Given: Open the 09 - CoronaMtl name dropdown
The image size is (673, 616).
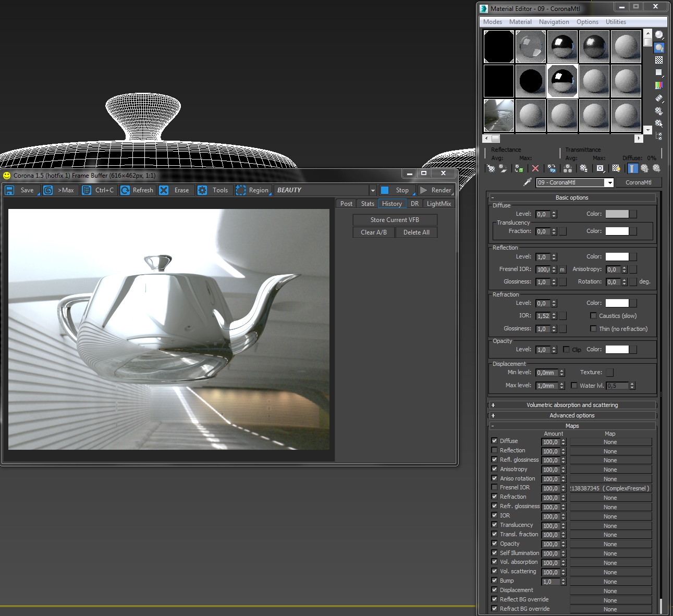Looking at the screenshot, I should (x=609, y=183).
